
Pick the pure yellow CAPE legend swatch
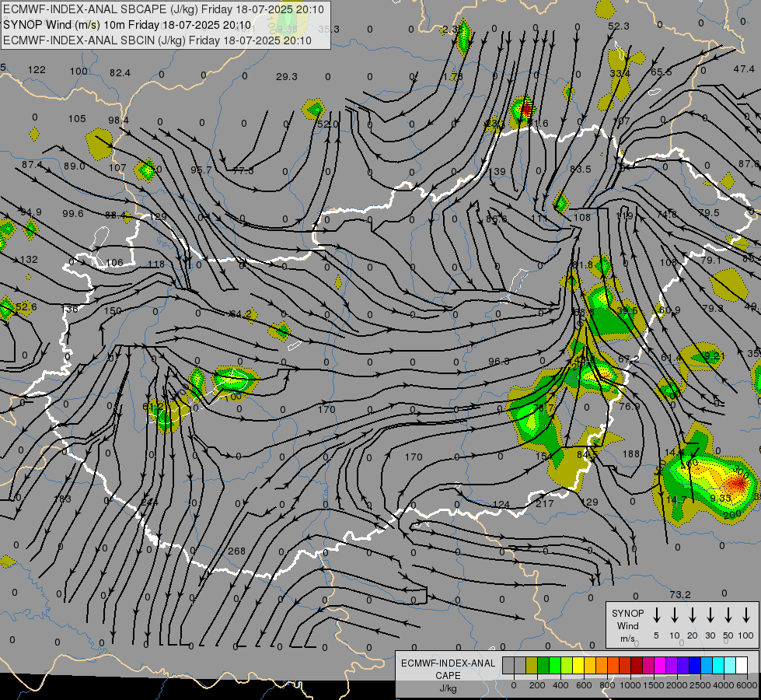tap(578, 666)
